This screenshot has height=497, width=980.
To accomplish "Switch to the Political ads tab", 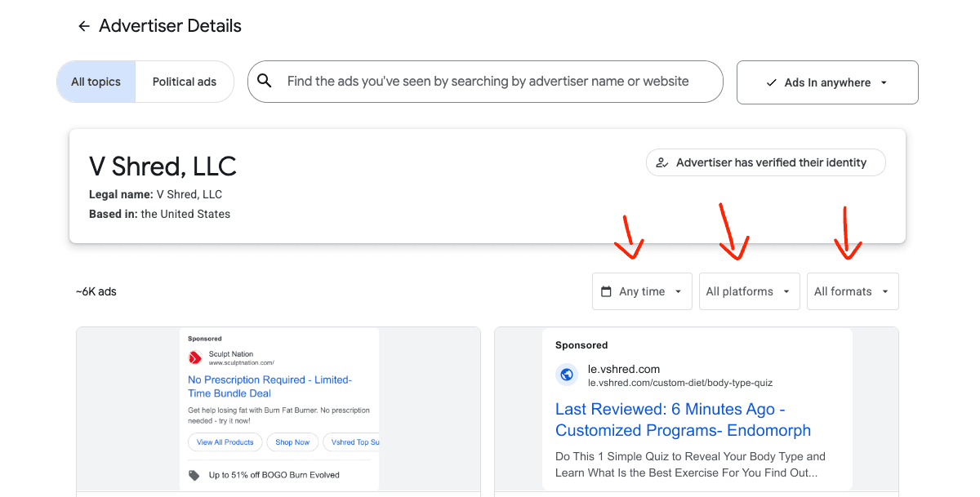I will point(184,82).
